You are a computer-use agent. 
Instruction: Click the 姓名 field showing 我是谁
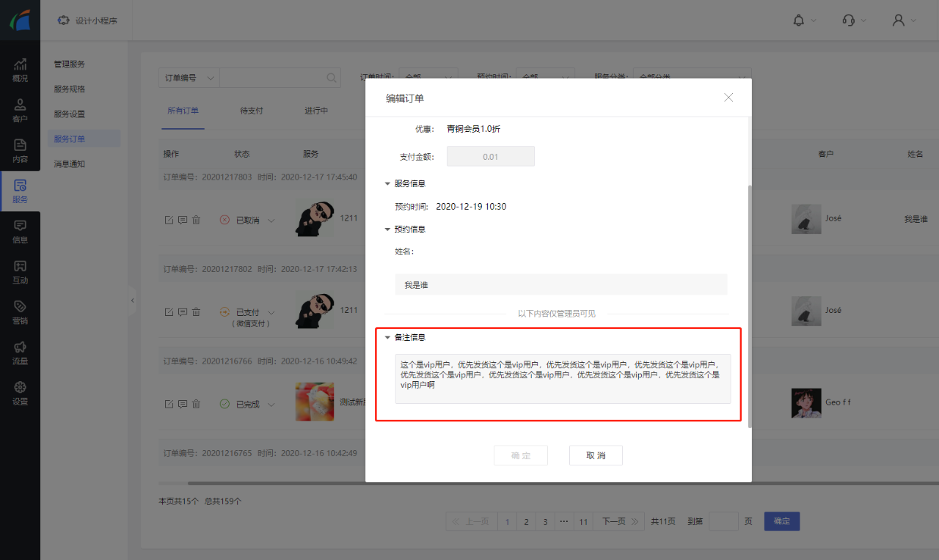pos(561,284)
